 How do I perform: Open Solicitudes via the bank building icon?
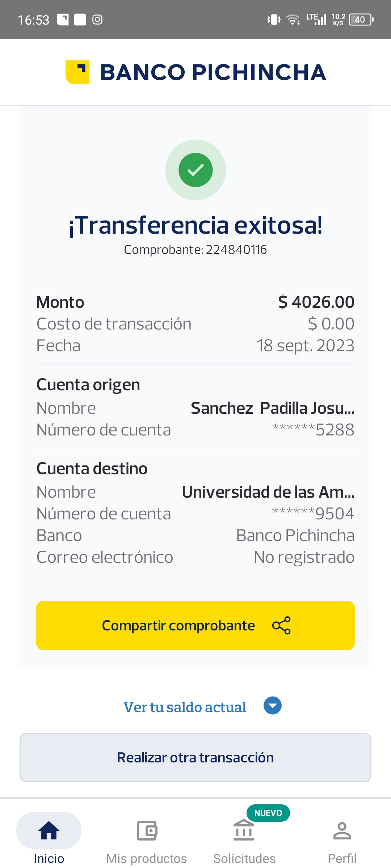coord(244,830)
